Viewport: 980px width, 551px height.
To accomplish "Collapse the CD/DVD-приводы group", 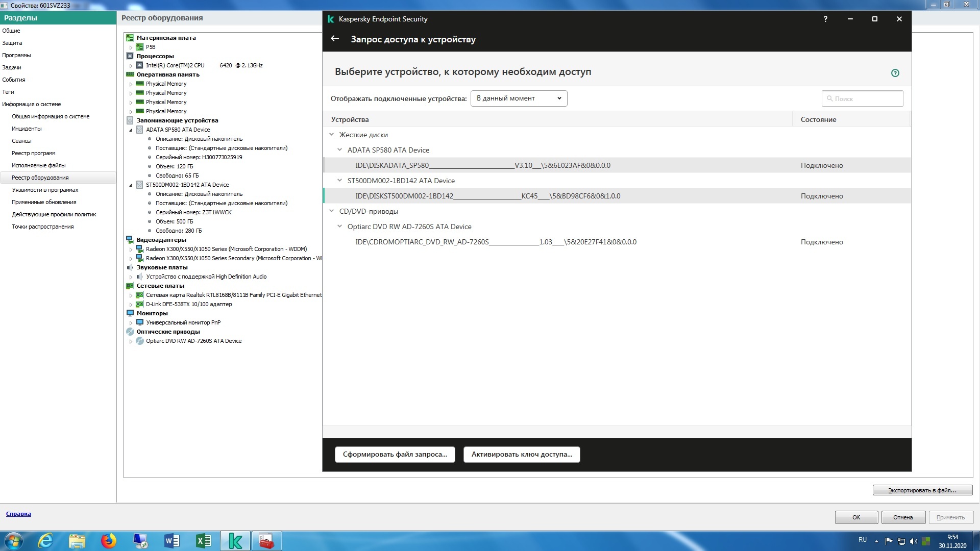I will pyautogui.click(x=331, y=211).
